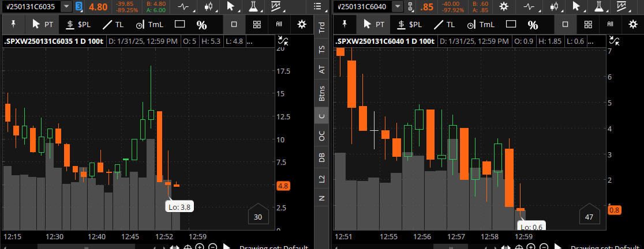644x249 pixels.
Task: Open the Trd sidebar tab
Action: click(x=321, y=27)
